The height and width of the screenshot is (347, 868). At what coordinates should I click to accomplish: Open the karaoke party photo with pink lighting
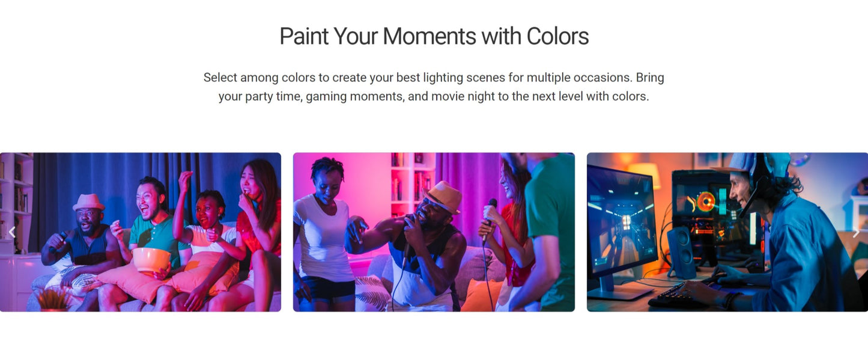pos(433,232)
